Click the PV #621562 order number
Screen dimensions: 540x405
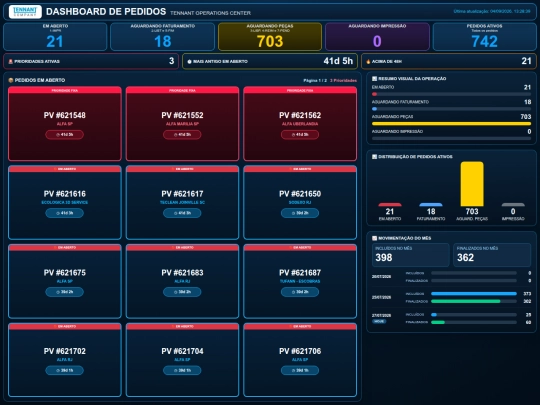click(300, 115)
